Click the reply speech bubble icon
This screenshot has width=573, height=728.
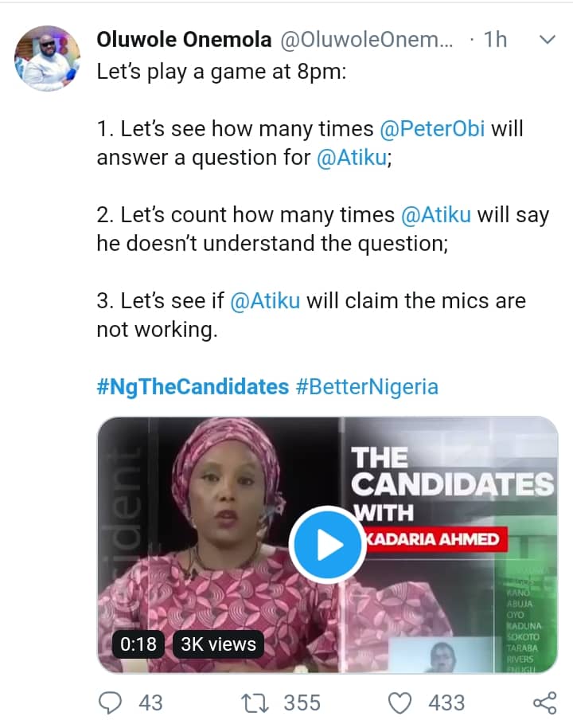[112, 702]
